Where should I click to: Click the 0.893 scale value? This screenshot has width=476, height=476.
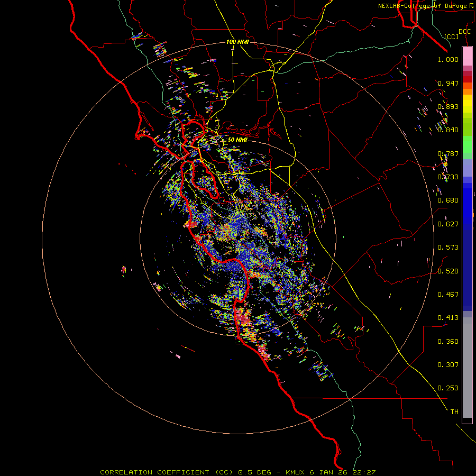click(448, 106)
